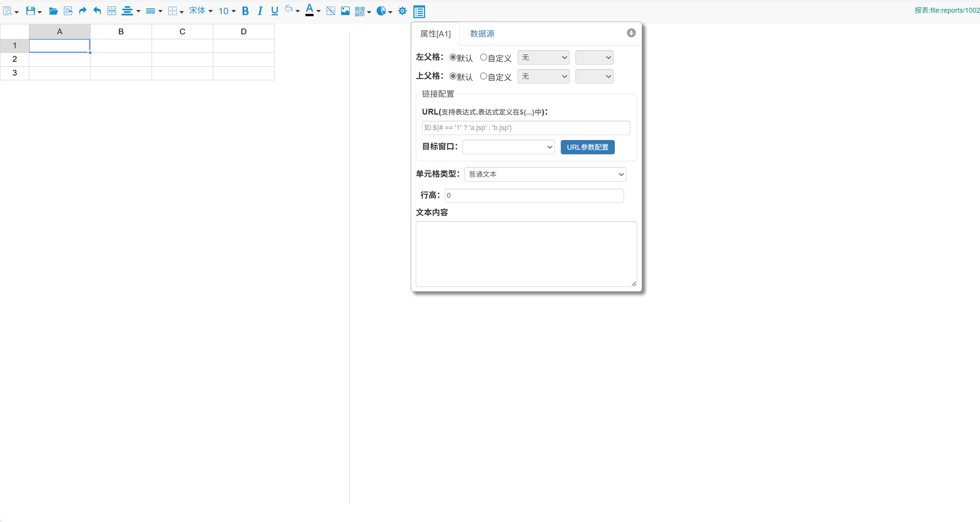Image resolution: width=980 pixels, height=522 pixels.
Task: Expand the preview options dropdown arrow
Action: point(17,12)
